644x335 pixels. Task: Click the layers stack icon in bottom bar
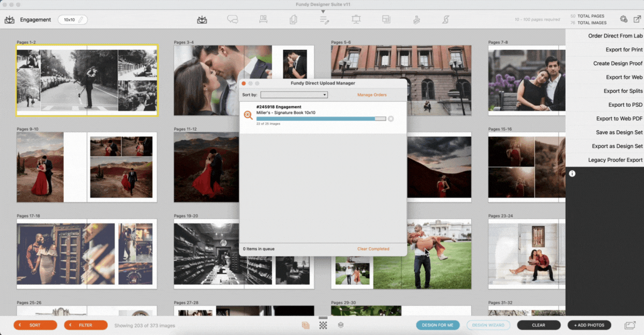(x=340, y=325)
